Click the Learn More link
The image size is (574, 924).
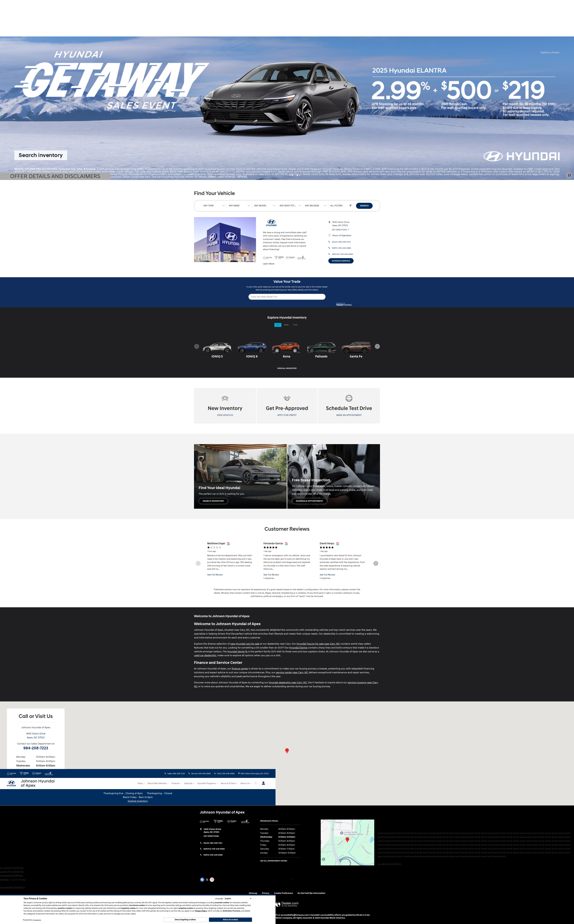pos(268,264)
